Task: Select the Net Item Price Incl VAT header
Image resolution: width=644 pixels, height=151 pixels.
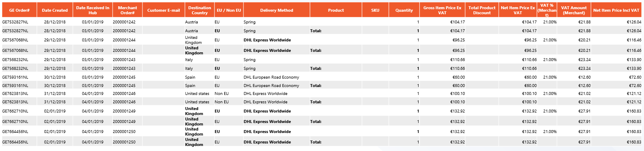Action: point(617,10)
